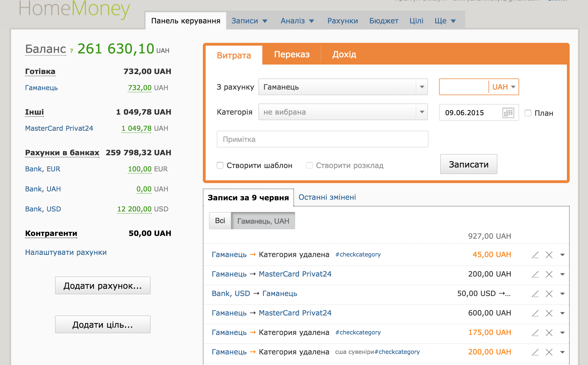Expand options for 200,00 UAH Privat24 transfer
The width and height of the screenshot is (588, 365).
pos(562,274)
